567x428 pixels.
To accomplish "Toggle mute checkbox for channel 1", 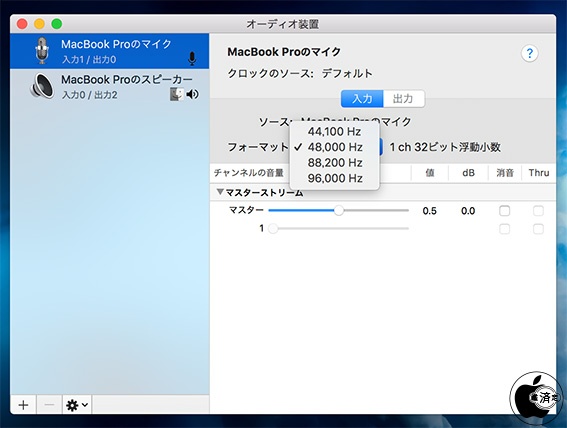I will pyautogui.click(x=504, y=229).
